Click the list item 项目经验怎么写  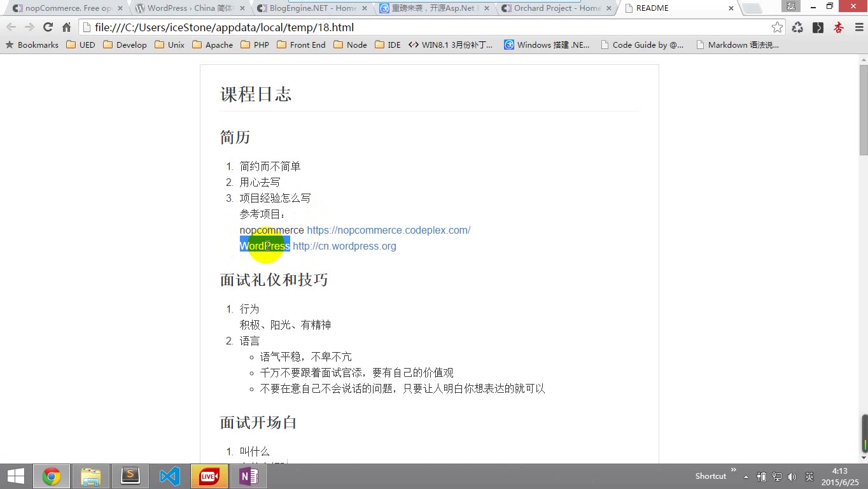pyautogui.click(x=276, y=198)
